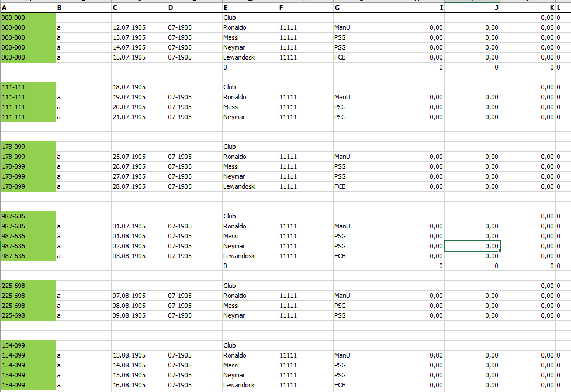Select the column E header cell
571x392 pixels.
click(x=250, y=8)
